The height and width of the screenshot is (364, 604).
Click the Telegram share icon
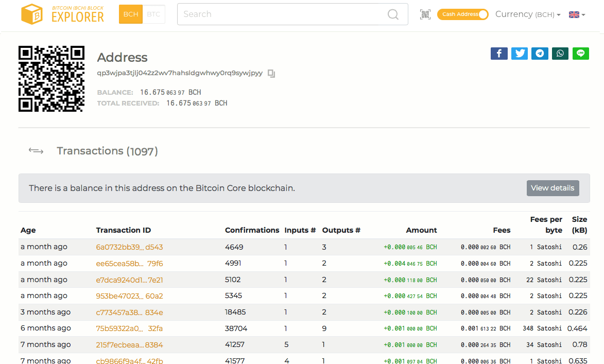point(540,53)
